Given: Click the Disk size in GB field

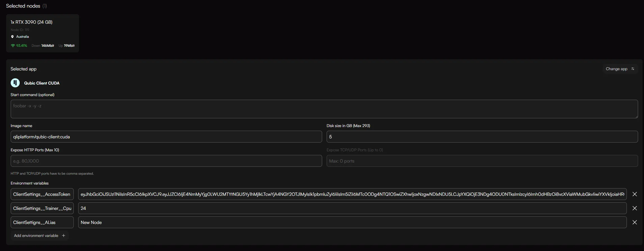Looking at the screenshot, I should [x=482, y=137].
